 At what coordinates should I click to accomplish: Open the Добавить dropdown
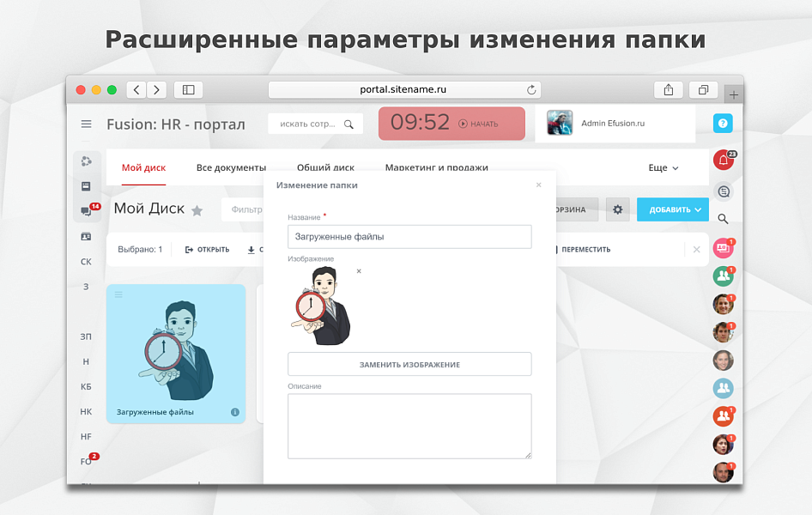672,209
